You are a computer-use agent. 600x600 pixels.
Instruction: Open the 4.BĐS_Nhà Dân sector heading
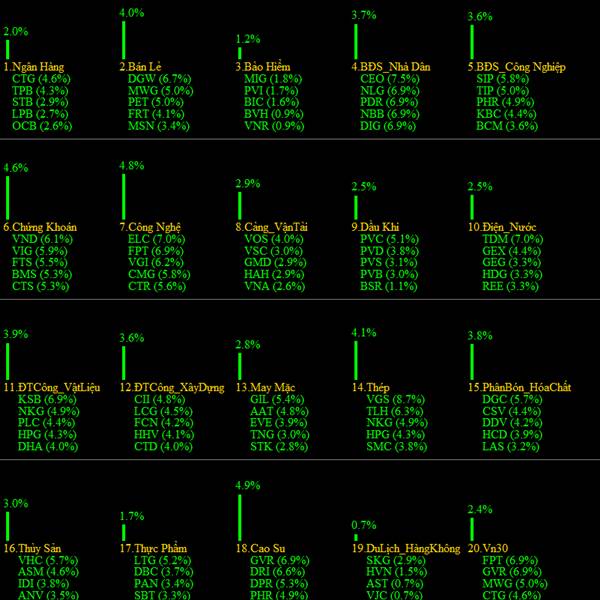coord(391,67)
